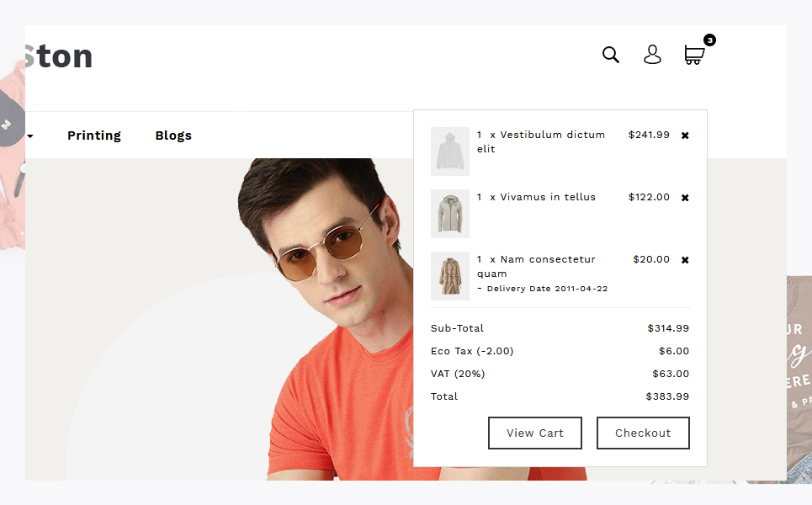This screenshot has width=812, height=505.
Task: Open the Printing menu item
Action: [x=93, y=136]
